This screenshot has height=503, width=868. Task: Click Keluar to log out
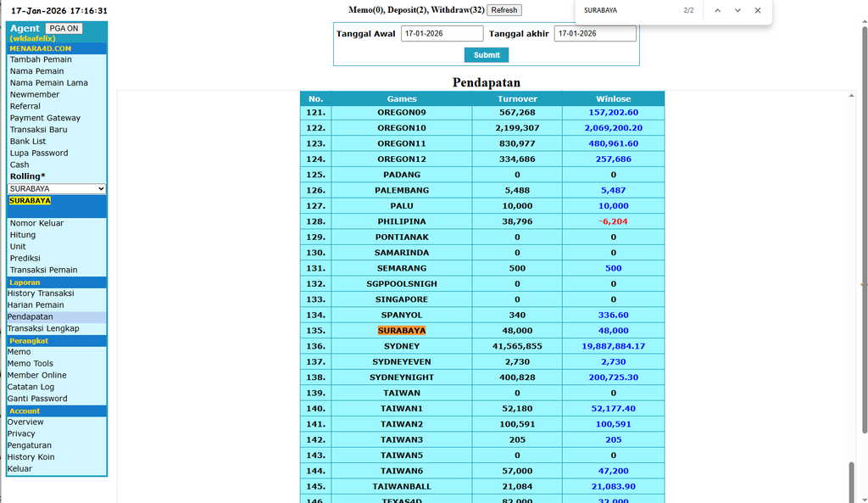click(x=19, y=469)
